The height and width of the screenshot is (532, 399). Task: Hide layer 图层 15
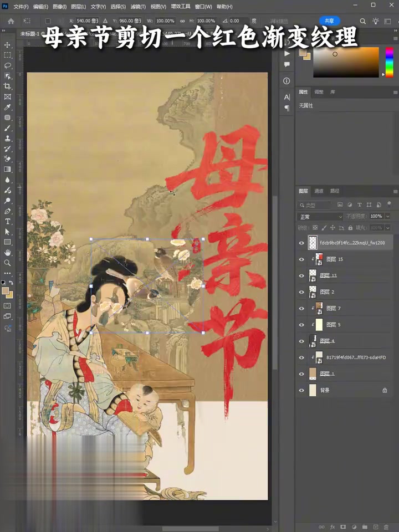[301, 259]
